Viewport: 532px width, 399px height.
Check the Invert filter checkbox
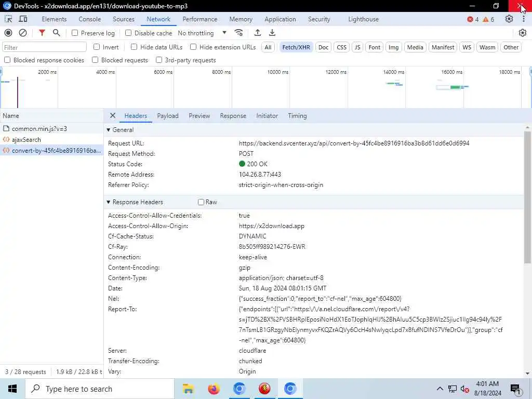pos(97,47)
